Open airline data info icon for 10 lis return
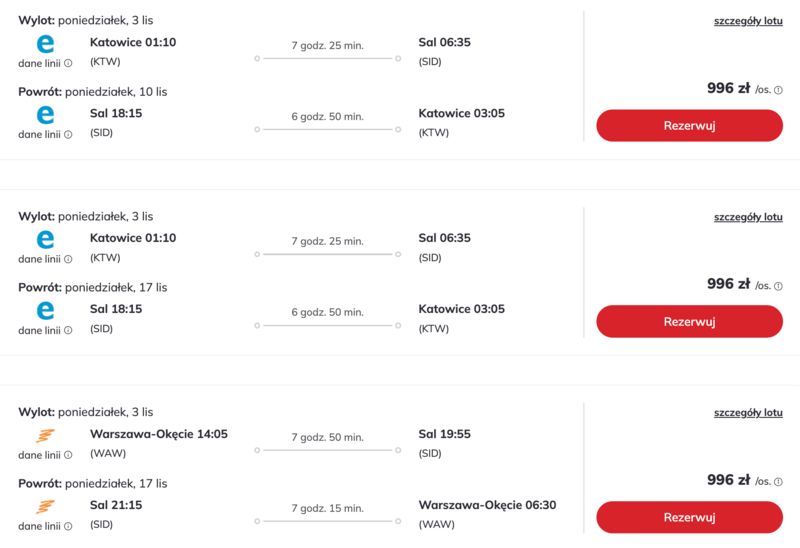The height and width of the screenshot is (548, 800). 68,134
